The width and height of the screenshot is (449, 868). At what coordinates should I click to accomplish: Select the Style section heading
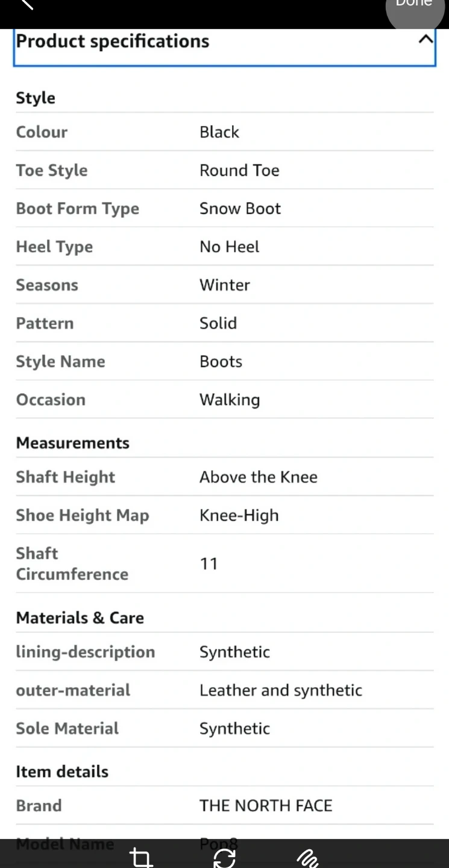(36, 98)
